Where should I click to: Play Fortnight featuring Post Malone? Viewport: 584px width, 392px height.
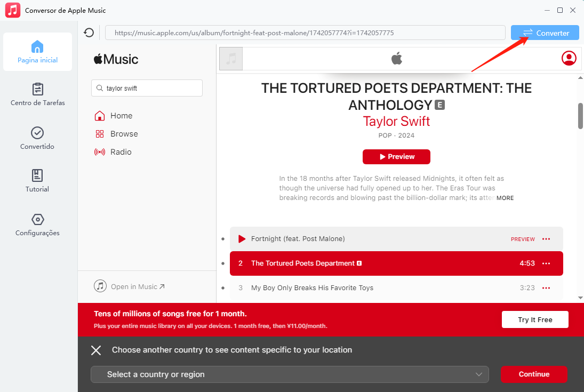[x=242, y=239]
